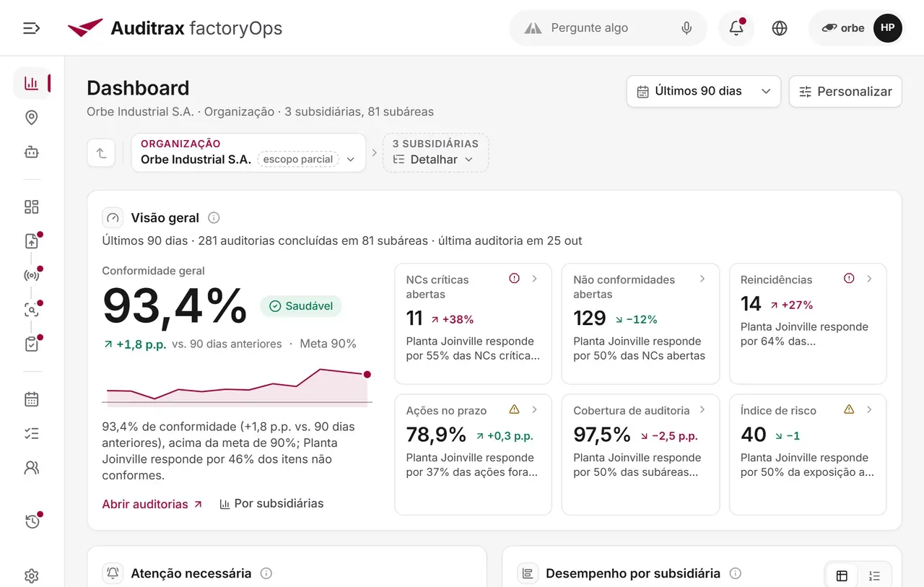Open the grid modules sidebar icon
924x587 pixels.
tap(31, 207)
